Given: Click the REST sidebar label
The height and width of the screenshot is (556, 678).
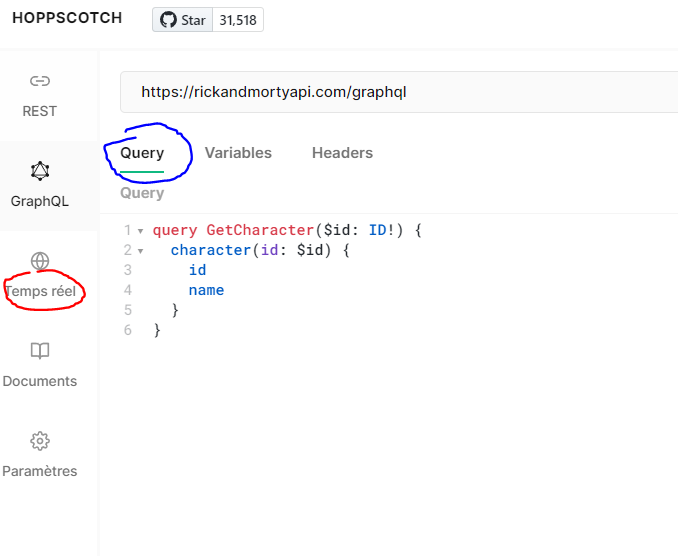Looking at the screenshot, I should click(39, 111).
